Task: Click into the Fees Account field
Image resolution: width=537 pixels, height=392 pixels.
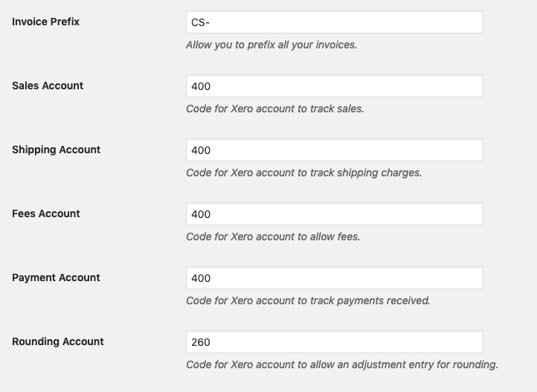Action: click(x=334, y=214)
